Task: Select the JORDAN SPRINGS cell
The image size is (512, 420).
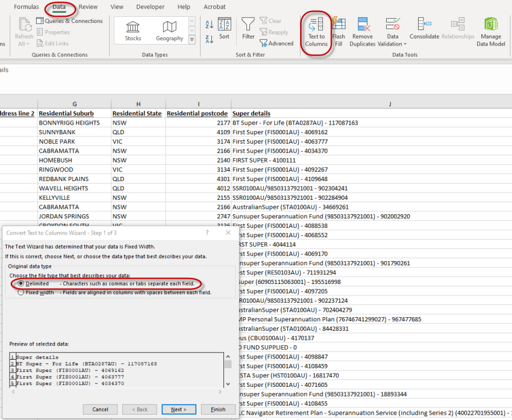Action: click(75, 216)
